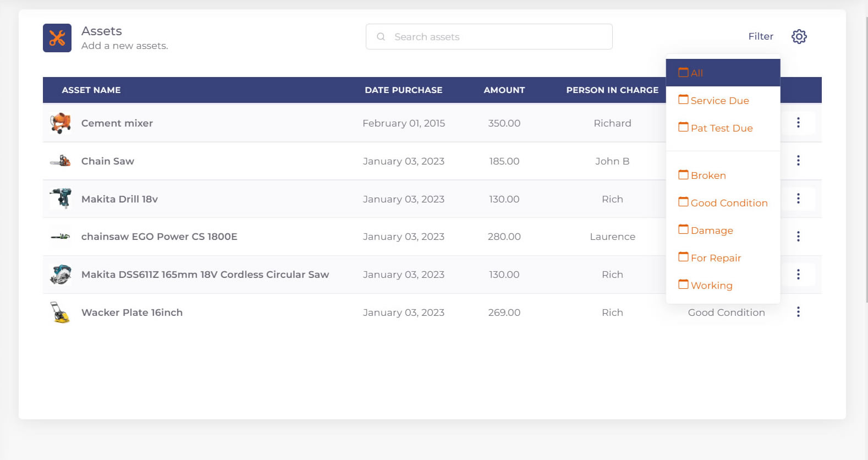Click Good Condition status in Wacker Plate row
Screen dimensions: 868x460
click(727, 313)
